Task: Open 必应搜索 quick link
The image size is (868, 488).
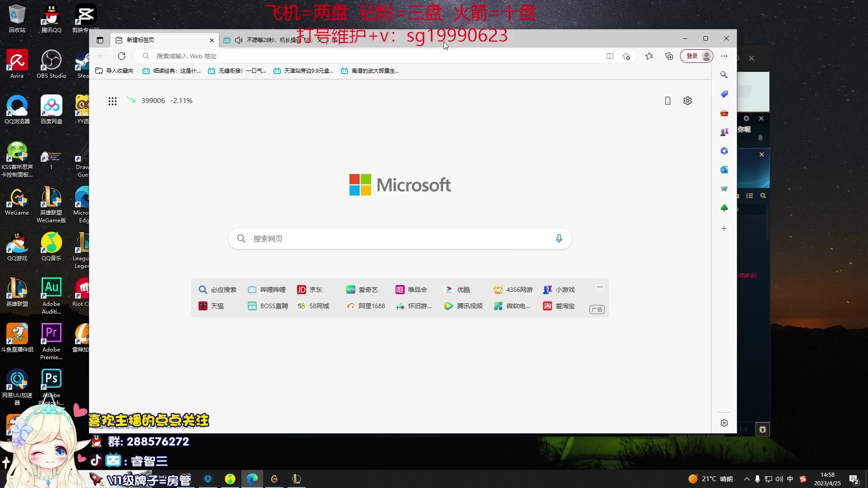Action: (x=217, y=290)
